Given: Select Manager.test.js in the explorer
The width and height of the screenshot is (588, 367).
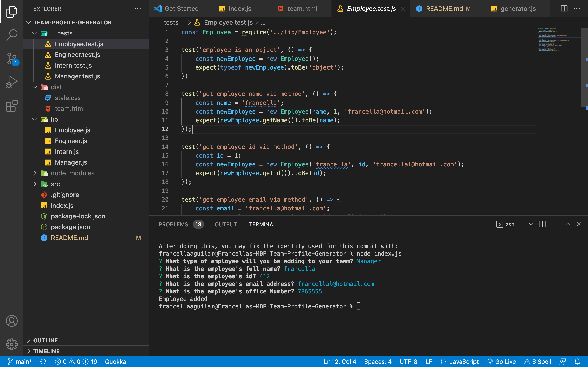Looking at the screenshot, I should pos(77,76).
